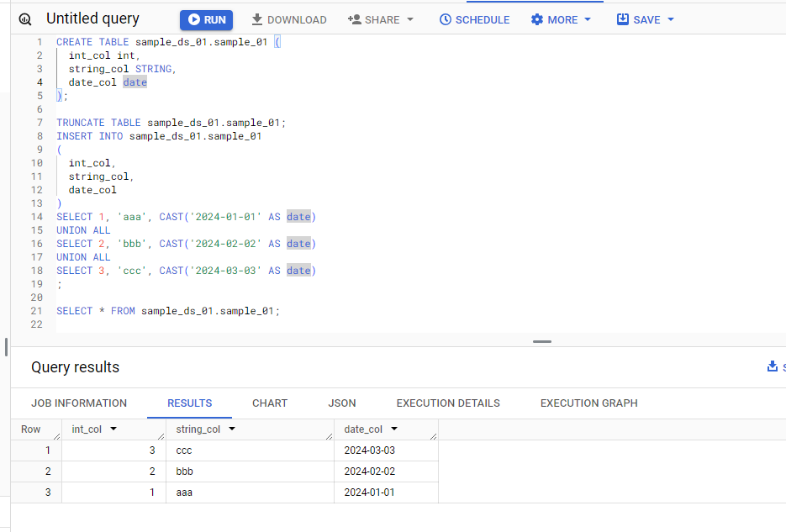Open the EXECUTION GRAPH tab
This screenshot has width=786, height=532.
589,403
